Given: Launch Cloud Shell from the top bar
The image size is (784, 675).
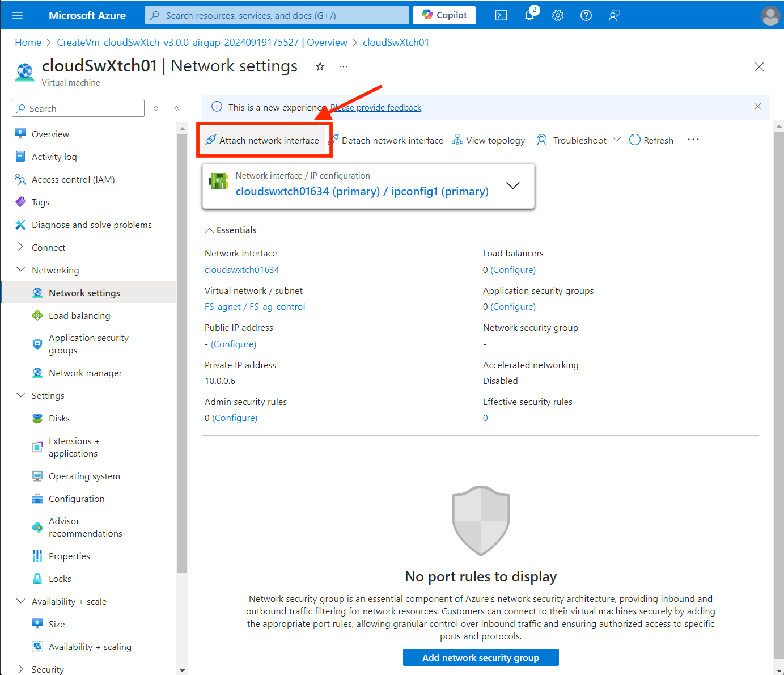Looking at the screenshot, I should click(x=501, y=15).
